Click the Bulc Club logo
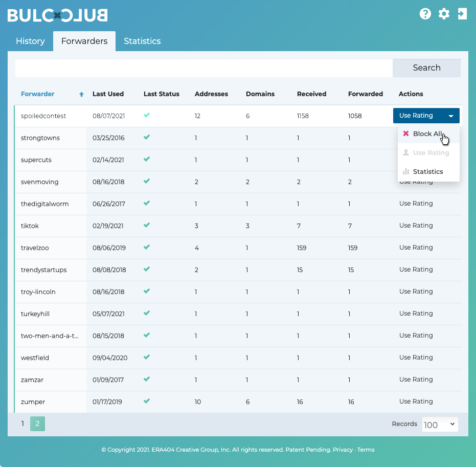This screenshot has width=476, height=467. click(58, 15)
